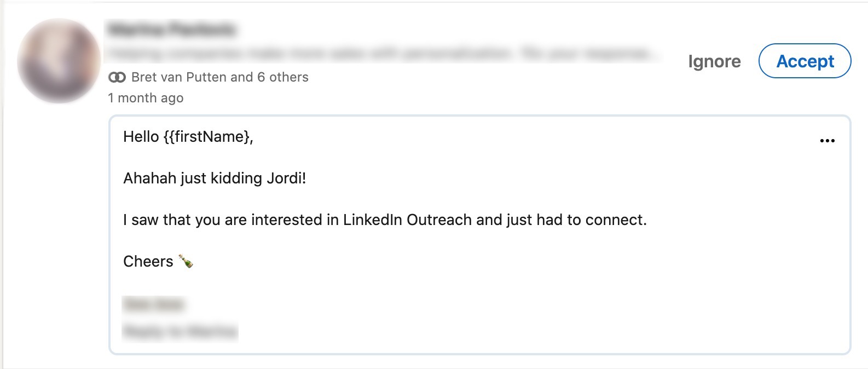This screenshot has height=369, width=868.
Task: Click the mutual connections rings icon
Action: [117, 77]
